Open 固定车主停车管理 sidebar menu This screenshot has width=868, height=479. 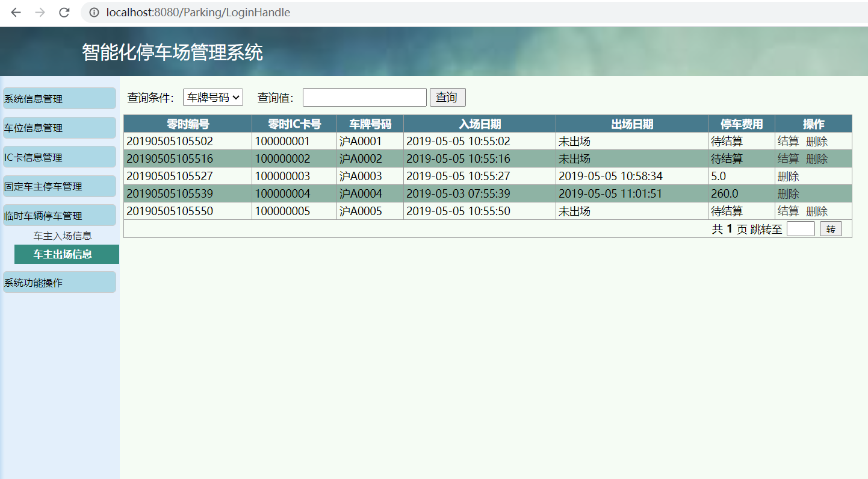coord(60,186)
